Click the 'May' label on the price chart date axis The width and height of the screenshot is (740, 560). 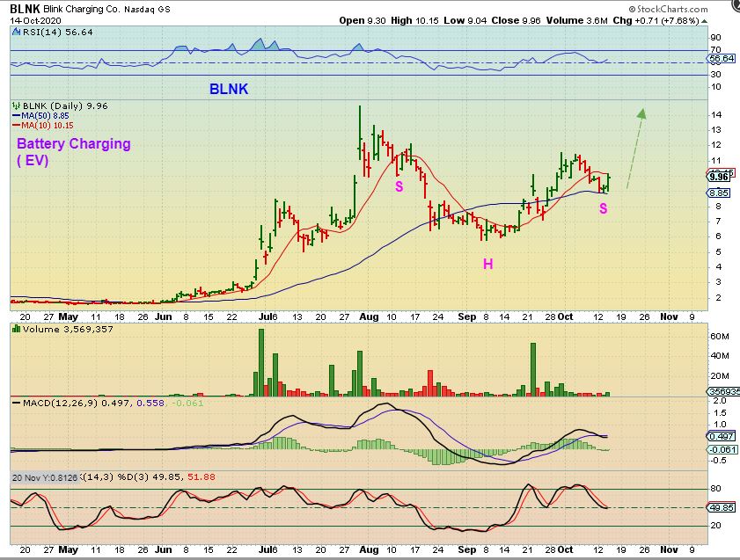tap(68, 316)
